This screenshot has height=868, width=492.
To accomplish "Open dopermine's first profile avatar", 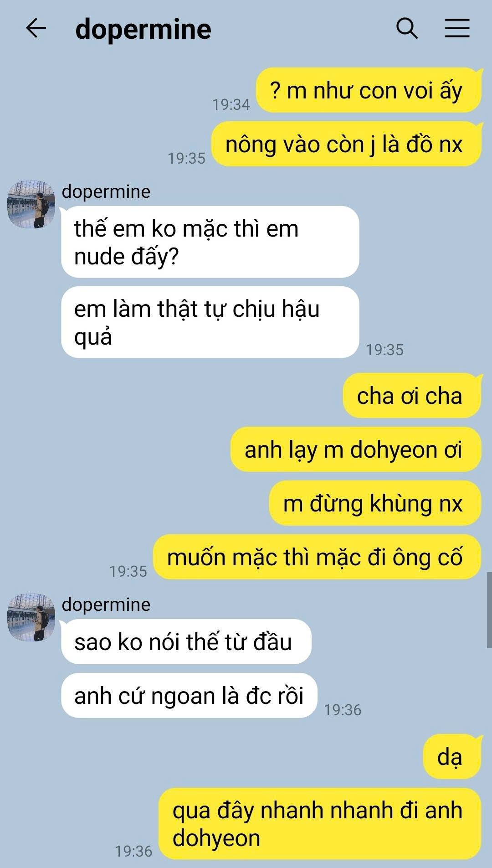I will pyautogui.click(x=31, y=204).
